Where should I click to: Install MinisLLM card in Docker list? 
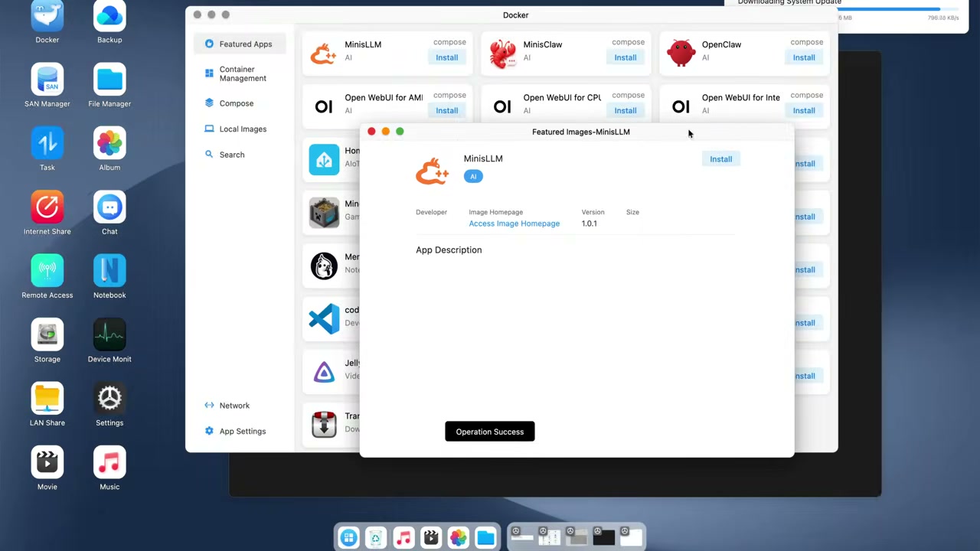tap(446, 57)
